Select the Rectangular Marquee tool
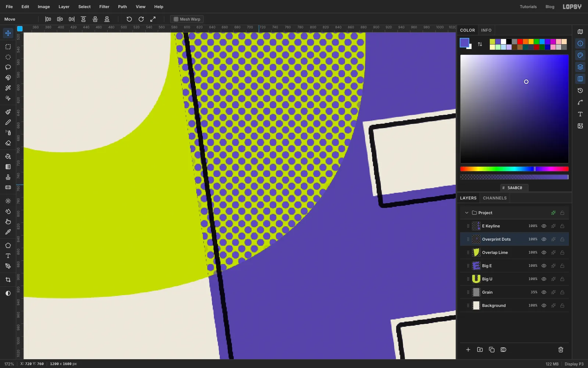The width and height of the screenshot is (588, 368). (x=8, y=47)
